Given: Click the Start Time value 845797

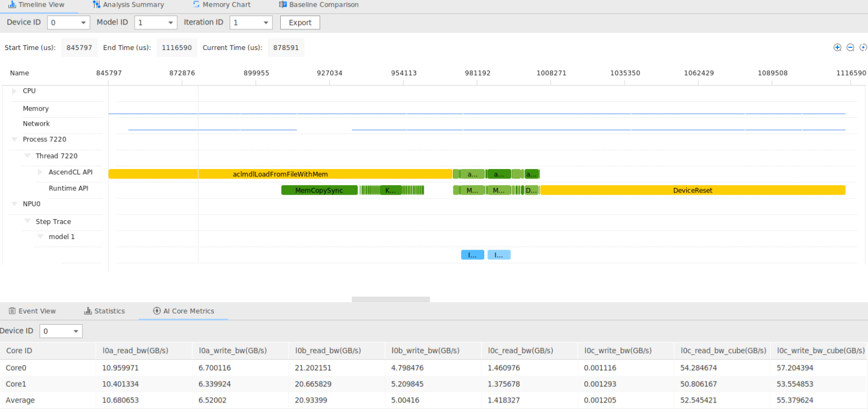Looking at the screenshot, I should [x=80, y=48].
